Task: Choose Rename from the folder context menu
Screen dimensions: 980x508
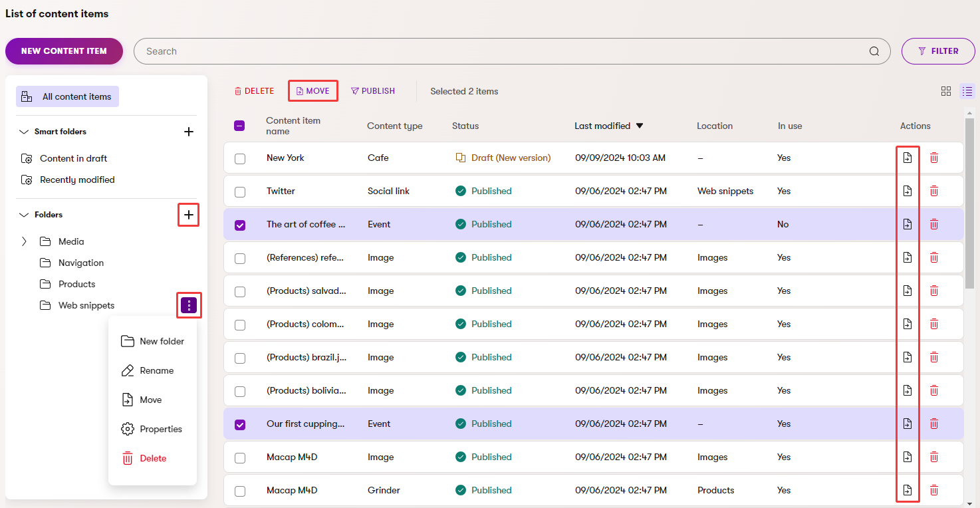Action: point(156,370)
